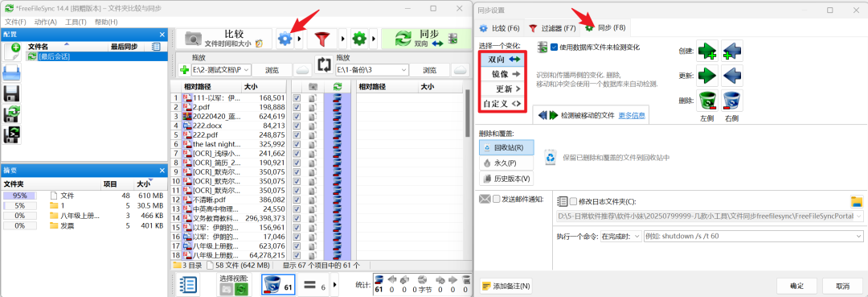Expand the right backup folder path dropdown
Image resolution: width=868 pixels, height=297 pixels.
[x=403, y=70]
